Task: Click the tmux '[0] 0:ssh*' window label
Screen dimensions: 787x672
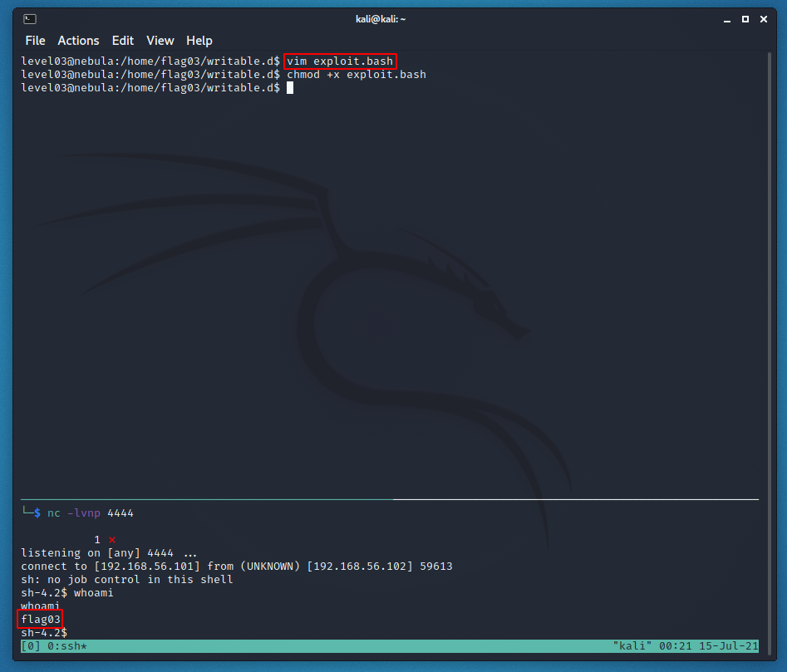Action: [54, 646]
